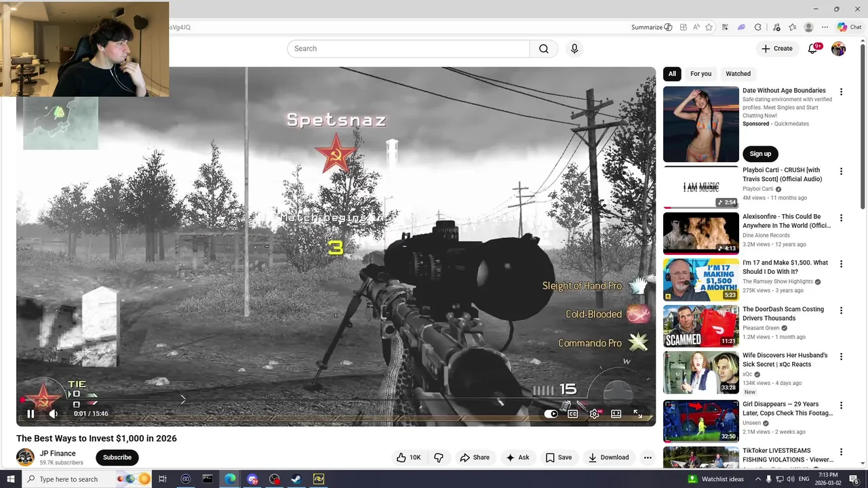This screenshot has height=488, width=868.
Task: Open options for The DoorDash Scam video
Action: 841,310
